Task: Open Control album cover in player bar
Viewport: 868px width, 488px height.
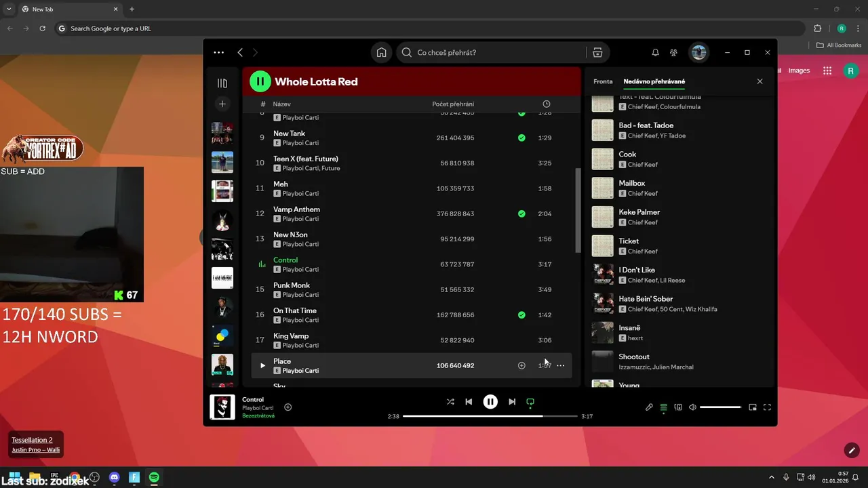Action: pyautogui.click(x=222, y=407)
